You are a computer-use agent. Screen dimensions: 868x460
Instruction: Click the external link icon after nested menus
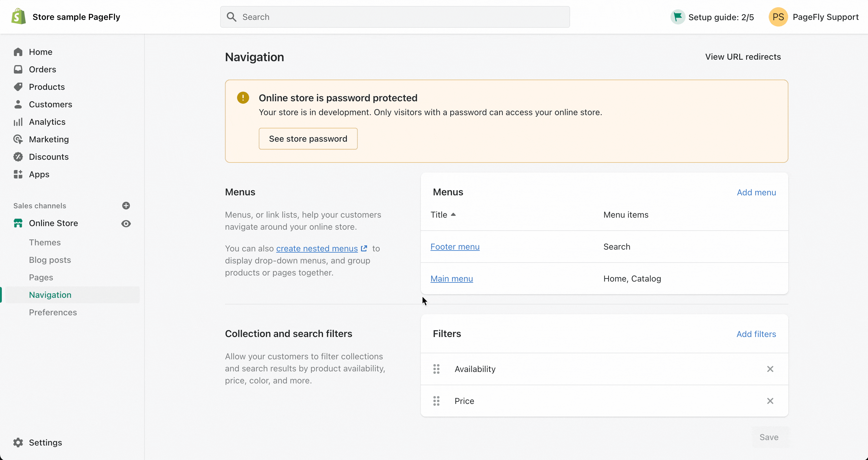click(x=364, y=248)
